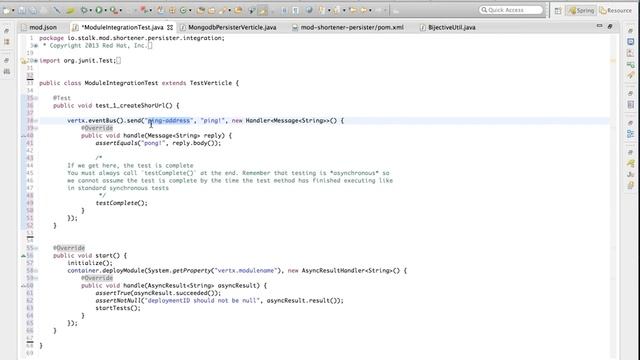This screenshot has height=360, width=640.
Task: Click the "ping-address" highlighted string
Action: coord(169,121)
